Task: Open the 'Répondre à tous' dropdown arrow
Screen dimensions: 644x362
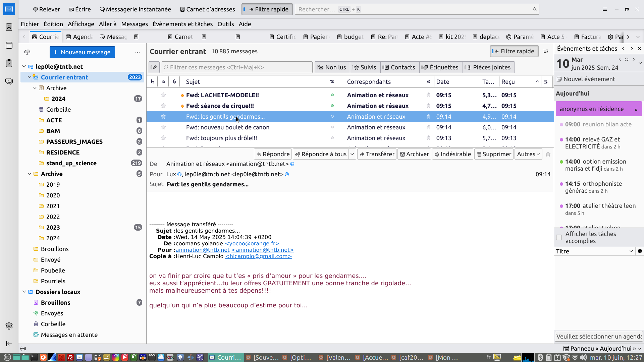Action: click(x=352, y=154)
